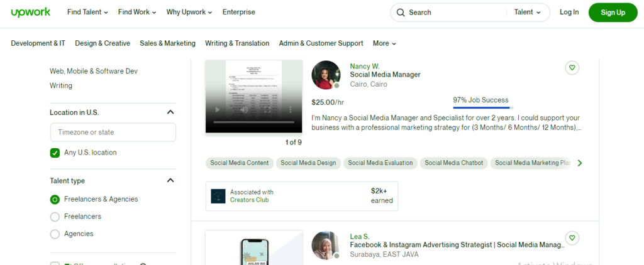Save Nancy W. with heart icon
Viewport: 644px width, 265px height.
pos(572,68)
